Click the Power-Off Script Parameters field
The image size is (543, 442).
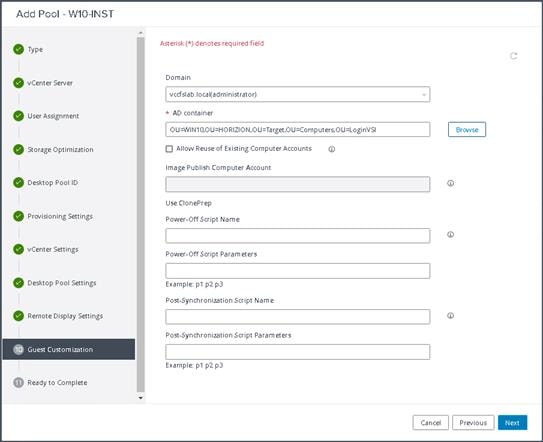pyautogui.click(x=297, y=271)
